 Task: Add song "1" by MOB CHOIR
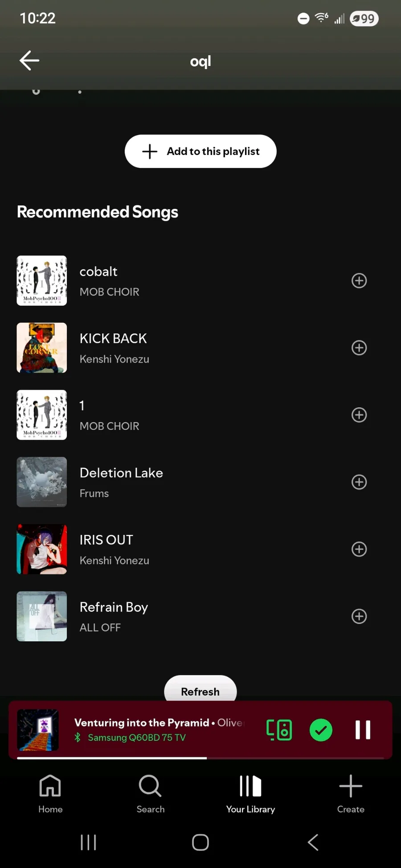click(x=359, y=415)
